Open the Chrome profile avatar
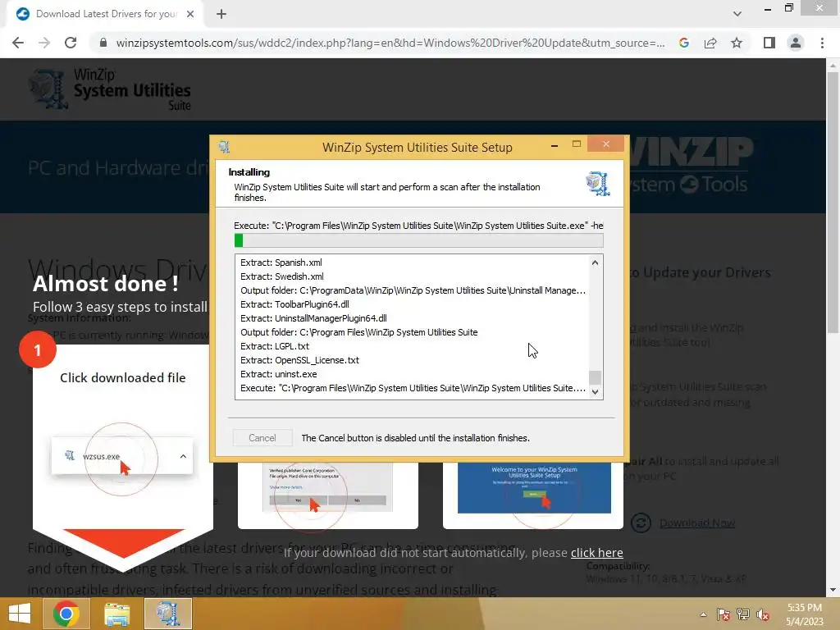This screenshot has width=840, height=630. coord(796,43)
